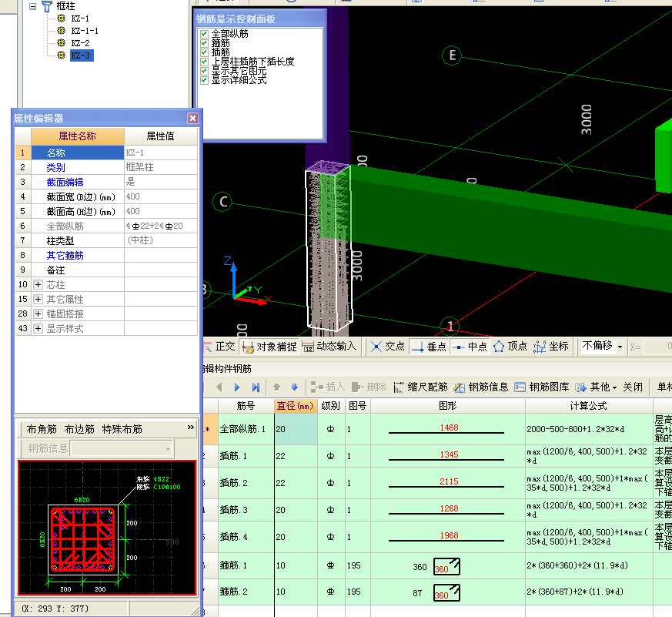The image size is (672, 617).
Task: Open the 钢筋信息 dropdown
Action: pos(168,449)
